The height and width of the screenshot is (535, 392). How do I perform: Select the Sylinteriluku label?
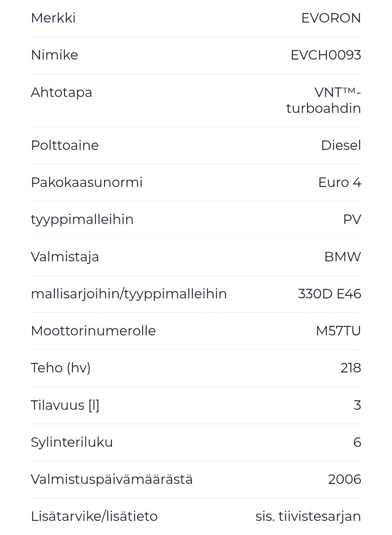pos(72,442)
